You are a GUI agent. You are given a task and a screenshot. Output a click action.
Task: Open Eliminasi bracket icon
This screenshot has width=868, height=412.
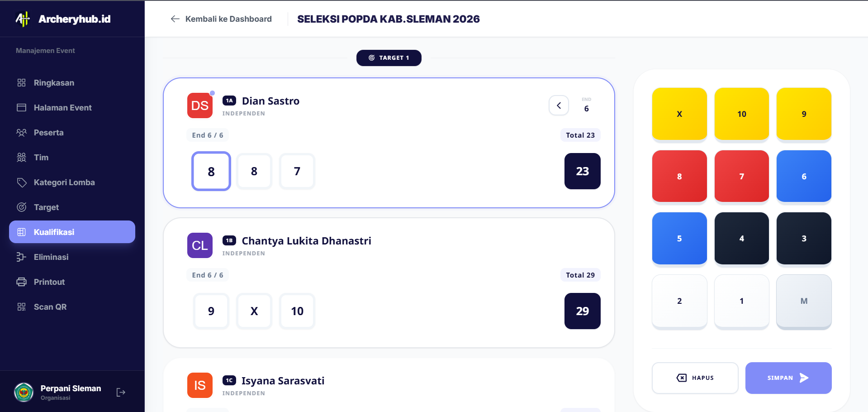coord(21,257)
